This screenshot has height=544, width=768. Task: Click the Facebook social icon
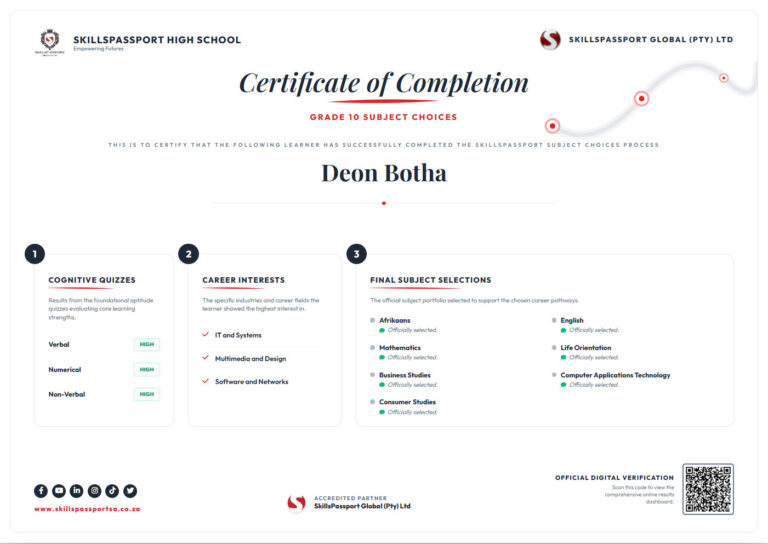click(41, 490)
